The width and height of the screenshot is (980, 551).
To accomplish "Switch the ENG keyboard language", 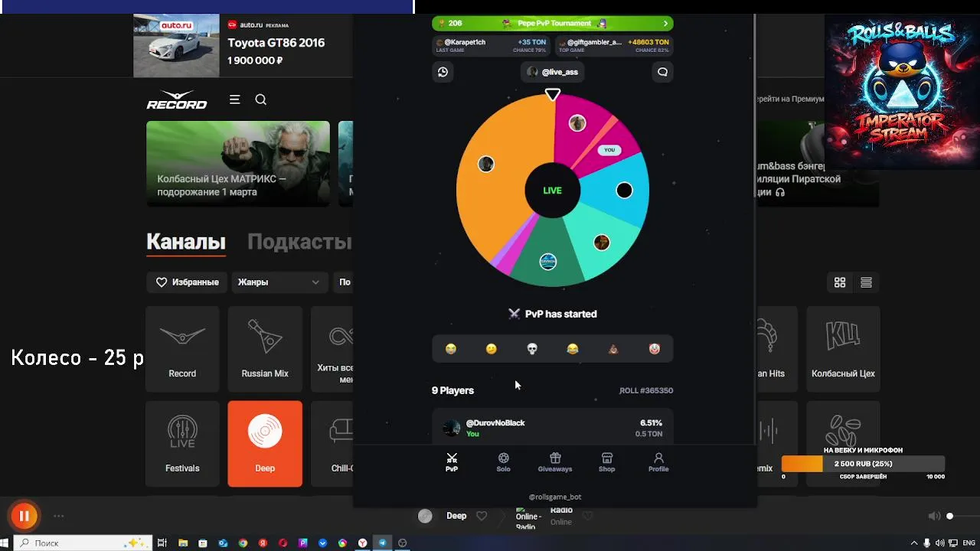I will [x=969, y=543].
